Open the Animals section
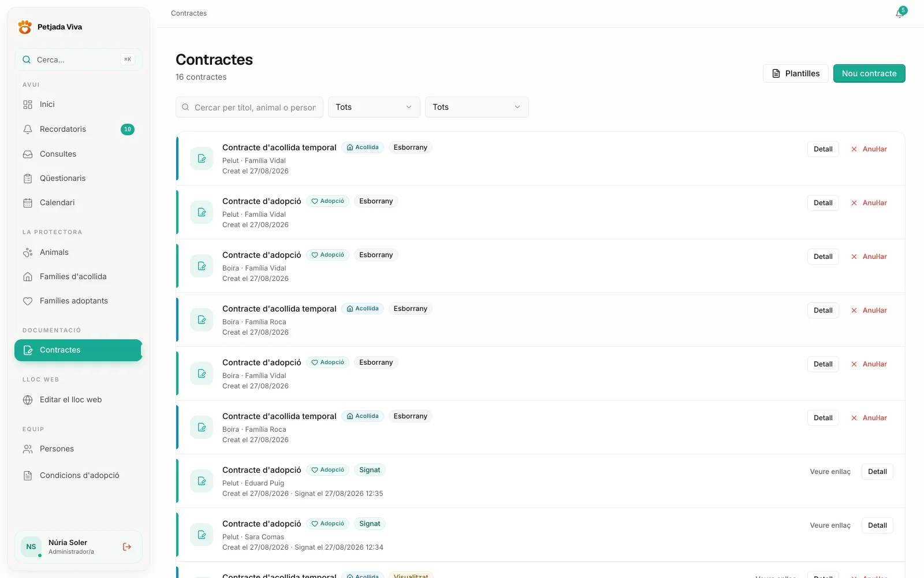Viewport: 924px width, 578px height. 79,253
